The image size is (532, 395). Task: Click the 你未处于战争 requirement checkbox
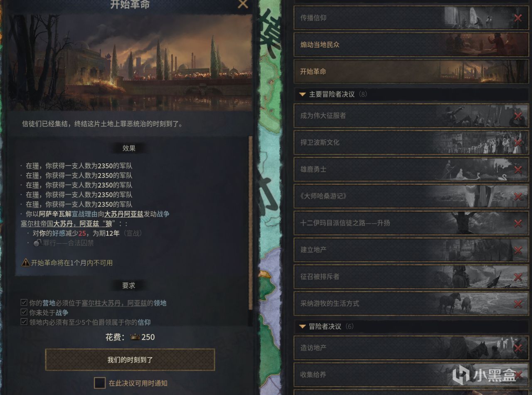24,313
